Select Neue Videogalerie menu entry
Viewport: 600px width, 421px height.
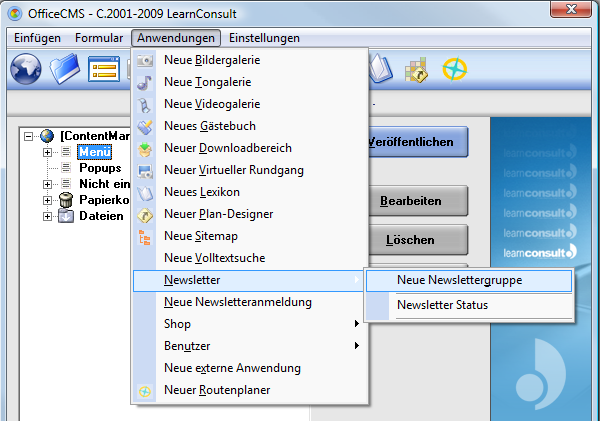(250, 104)
